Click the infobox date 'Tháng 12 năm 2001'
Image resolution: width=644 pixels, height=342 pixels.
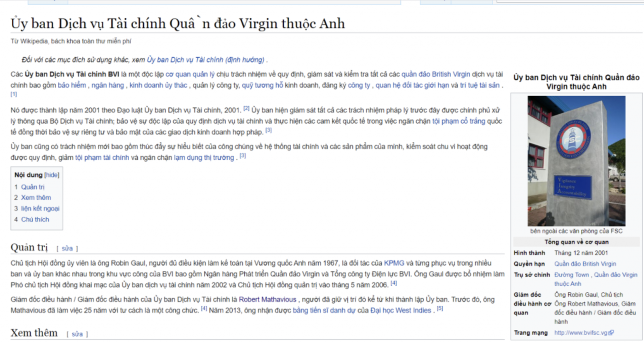pyautogui.click(x=581, y=253)
